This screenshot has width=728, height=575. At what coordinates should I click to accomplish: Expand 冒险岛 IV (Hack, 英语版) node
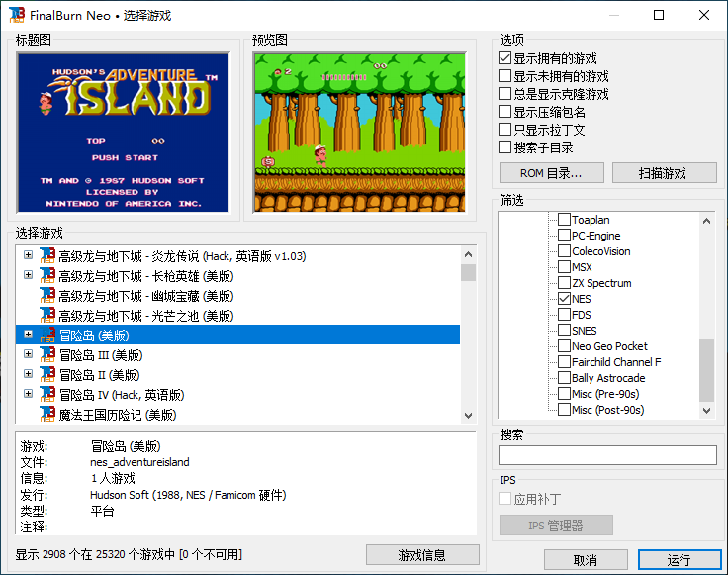(x=29, y=394)
